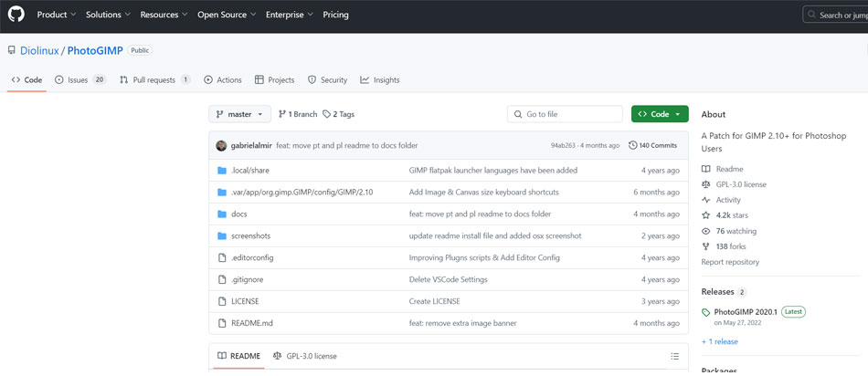The height and width of the screenshot is (376, 868).
Task: Open the README.md file
Action: [x=252, y=323]
